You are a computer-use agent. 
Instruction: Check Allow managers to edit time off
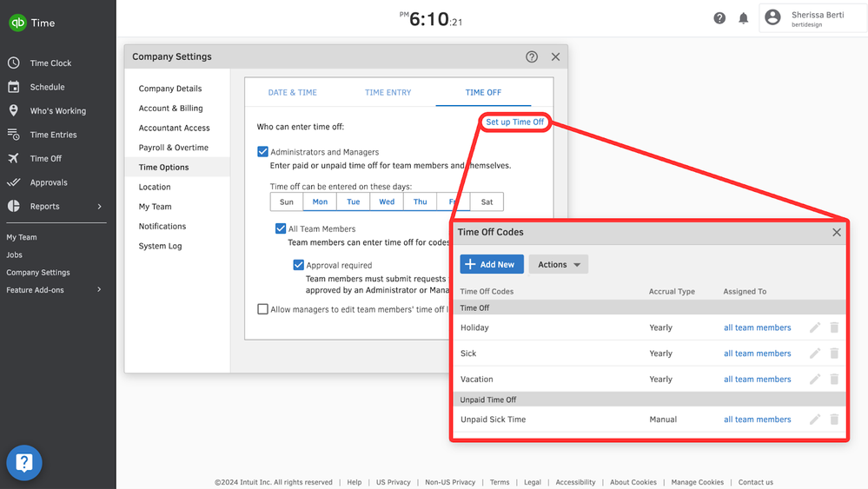pyautogui.click(x=263, y=309)
